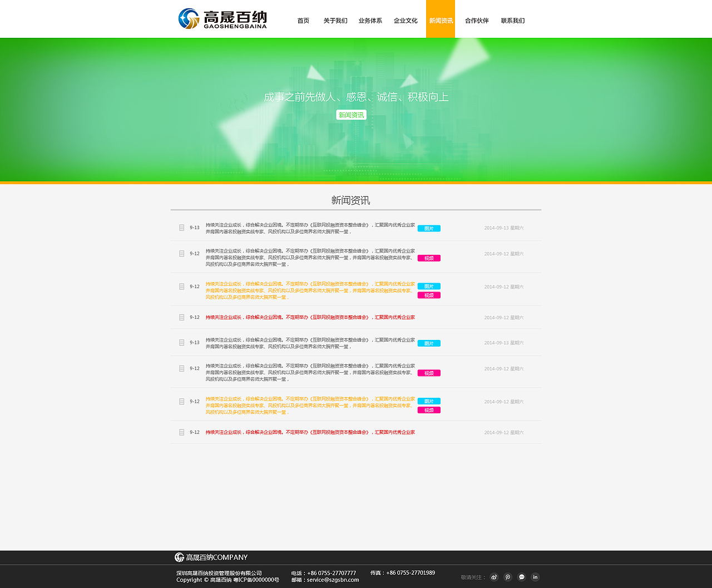Viewport: 712px width, 588px height.
Task: Open the 合作伙伴 menu item
Action: 477,21
